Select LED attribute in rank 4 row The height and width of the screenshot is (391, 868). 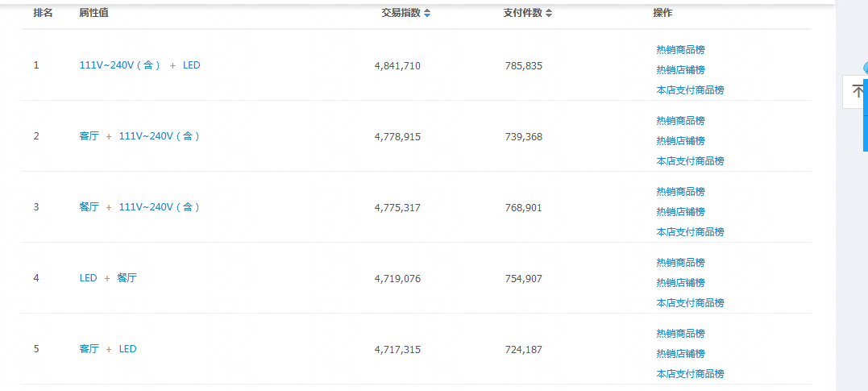88,278
